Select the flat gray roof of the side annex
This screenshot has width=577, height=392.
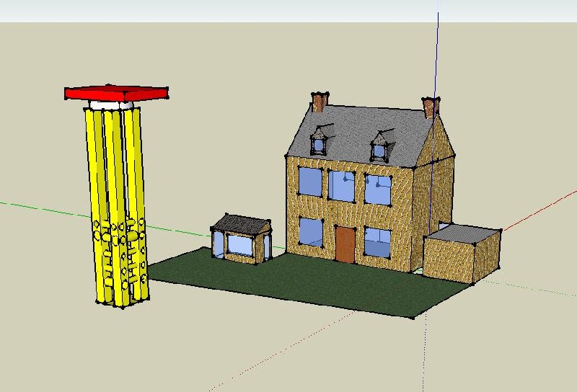pyautogui.click(x=462, y=233)
